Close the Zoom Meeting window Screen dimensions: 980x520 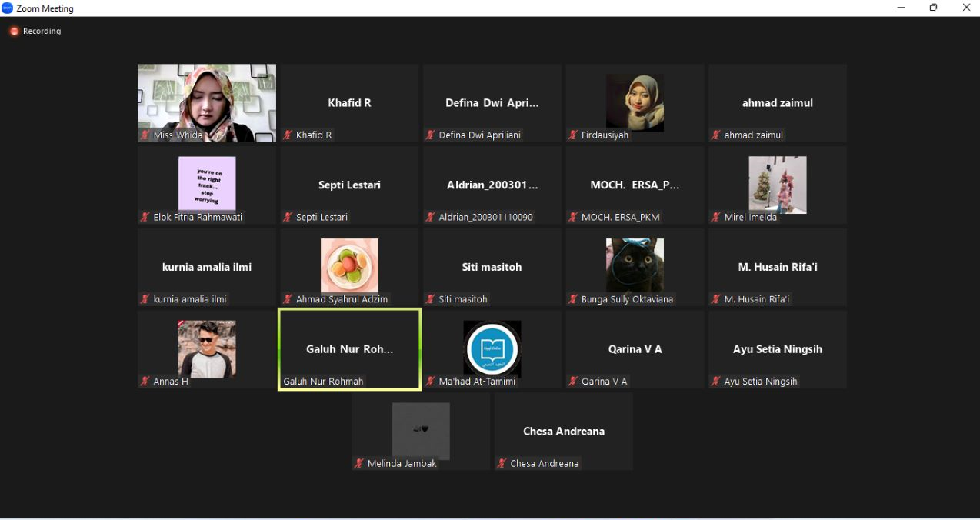[x=966, y=8]
